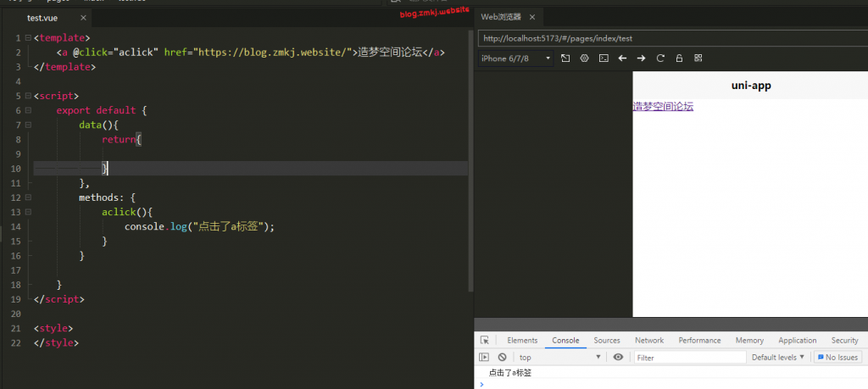Collapse data() fold on line 7
Screen dimensions: 868x389
pyautogui.click(x=28, y=125)
